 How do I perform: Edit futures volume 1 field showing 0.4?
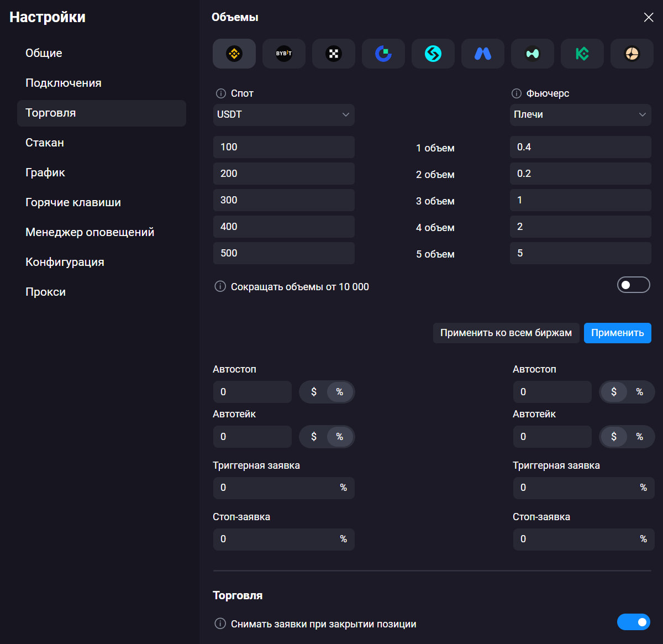581,147
